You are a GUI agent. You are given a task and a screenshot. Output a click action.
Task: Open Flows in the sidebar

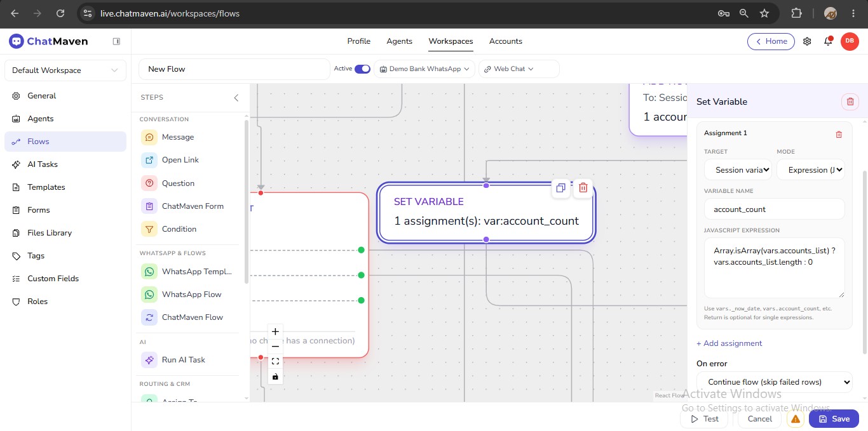pyautogui.click(x=65, y=142)
